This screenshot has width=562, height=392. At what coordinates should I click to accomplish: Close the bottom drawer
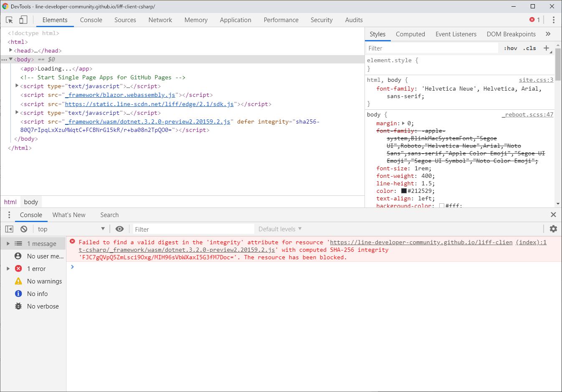tap(553, 215)
